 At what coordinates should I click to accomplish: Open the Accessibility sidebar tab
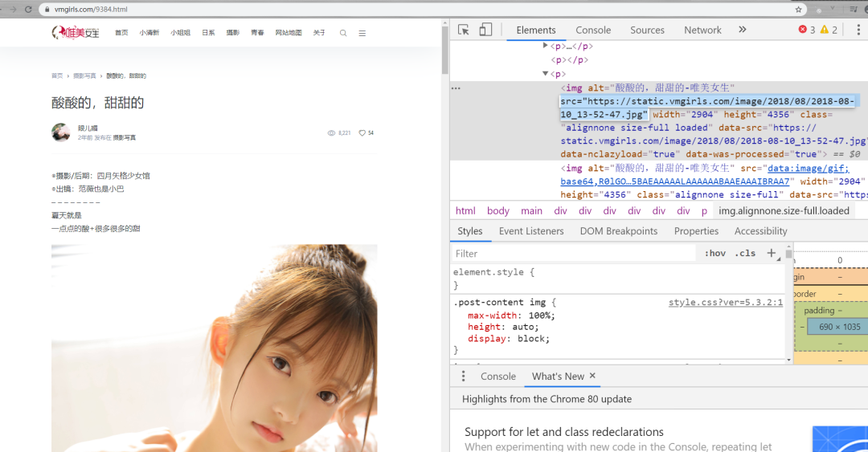[760, 231]
